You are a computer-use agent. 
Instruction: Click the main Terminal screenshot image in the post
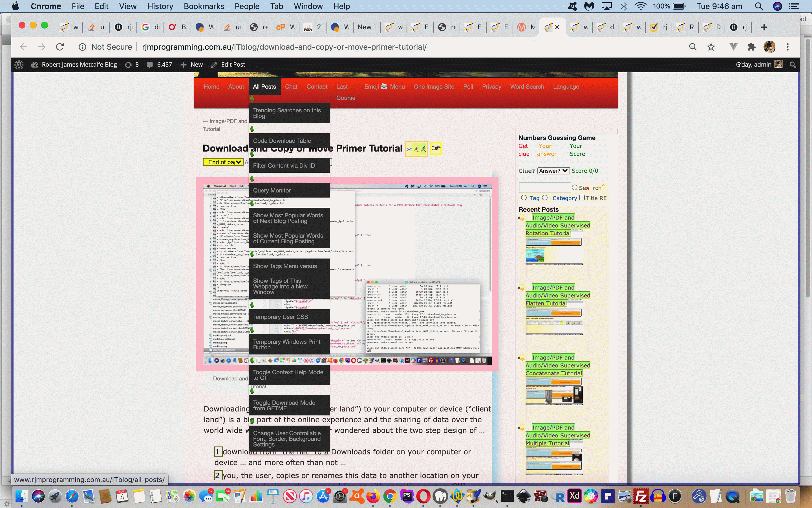tap(347, 274)
